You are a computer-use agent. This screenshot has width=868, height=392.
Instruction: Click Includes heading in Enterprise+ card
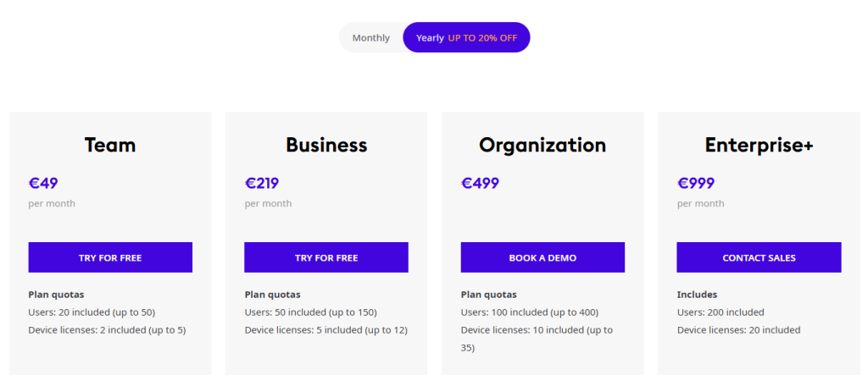point(697,295)
